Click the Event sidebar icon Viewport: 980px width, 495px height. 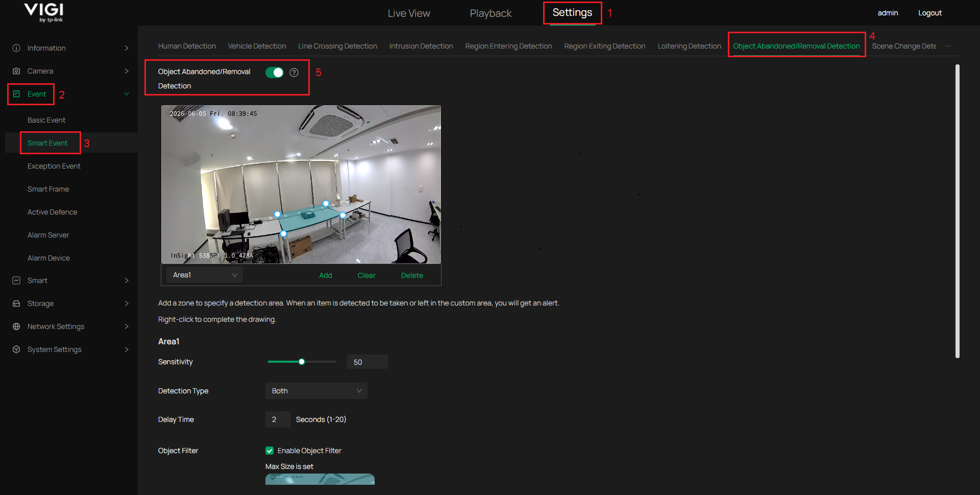click(16, 94)
